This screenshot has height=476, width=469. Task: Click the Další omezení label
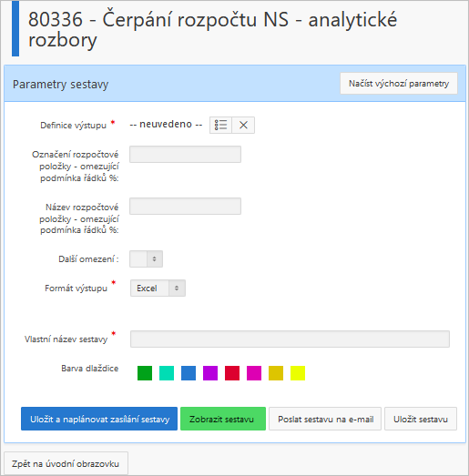pyautogui.click(x=88, y=259)
